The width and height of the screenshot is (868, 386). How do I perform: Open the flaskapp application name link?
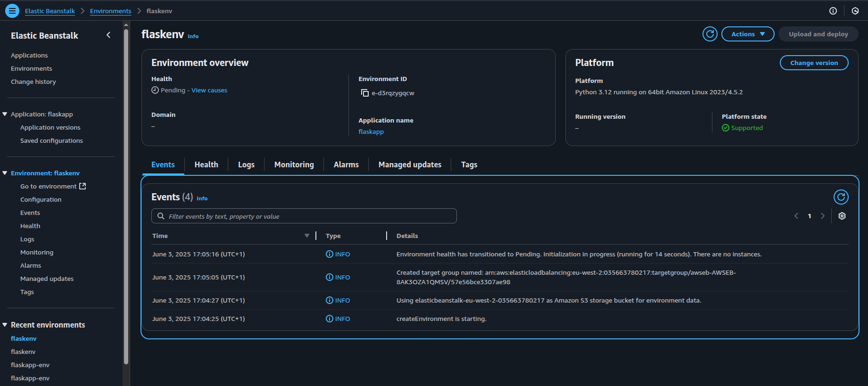point(371,131)
